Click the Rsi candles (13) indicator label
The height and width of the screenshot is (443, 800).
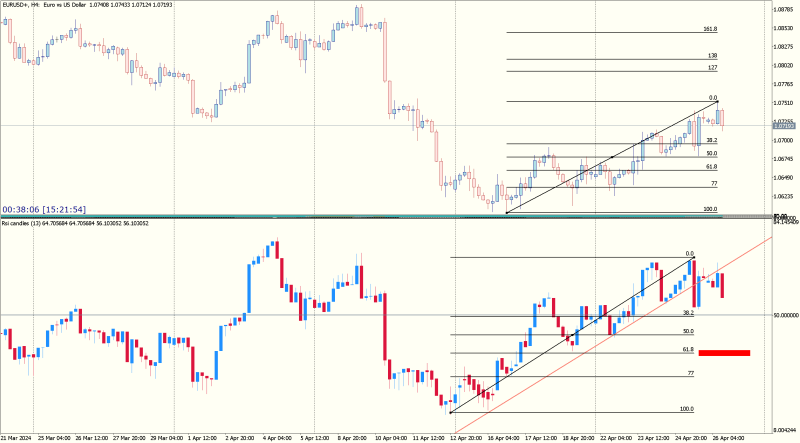pos(75,223)
